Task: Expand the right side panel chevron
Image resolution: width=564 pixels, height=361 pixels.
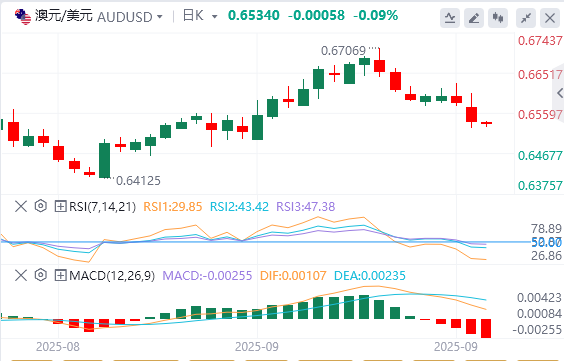Action: tap(559, 93)
